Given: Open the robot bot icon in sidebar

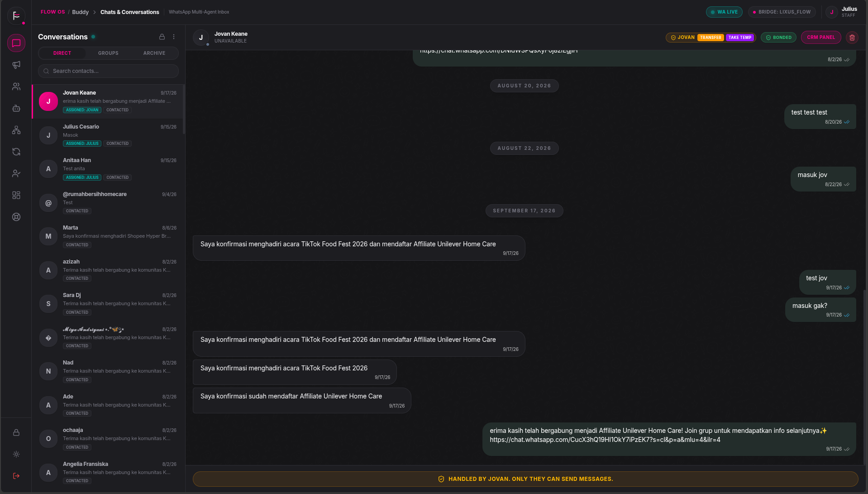Looking at the screenshot, I should click(x=16, y=108).
